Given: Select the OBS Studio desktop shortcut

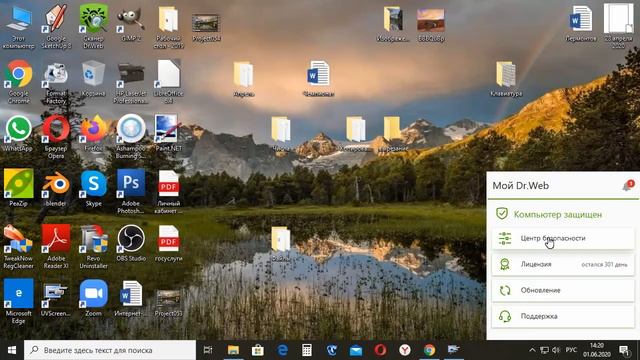Looking at the screenshot, I should coord(131,243).
